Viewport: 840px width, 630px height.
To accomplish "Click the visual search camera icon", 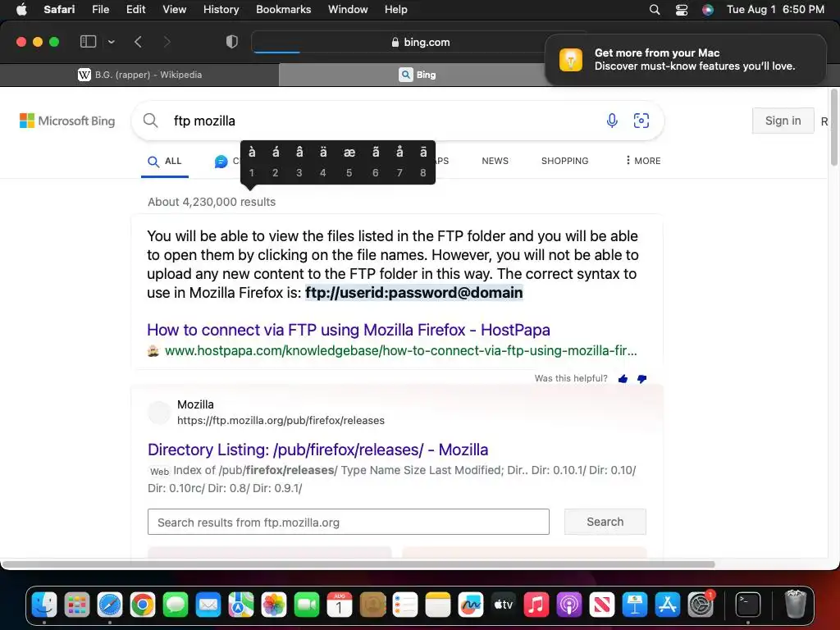I will pos(641,121).
